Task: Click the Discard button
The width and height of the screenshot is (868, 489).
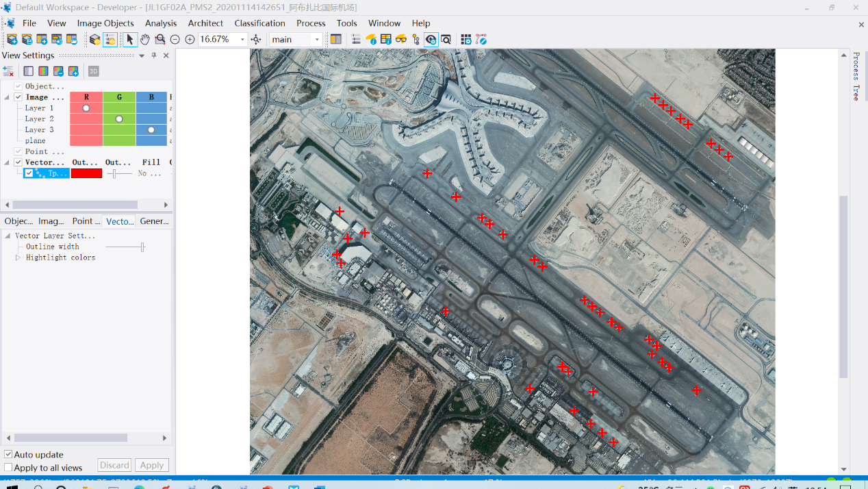Action: 114,465
